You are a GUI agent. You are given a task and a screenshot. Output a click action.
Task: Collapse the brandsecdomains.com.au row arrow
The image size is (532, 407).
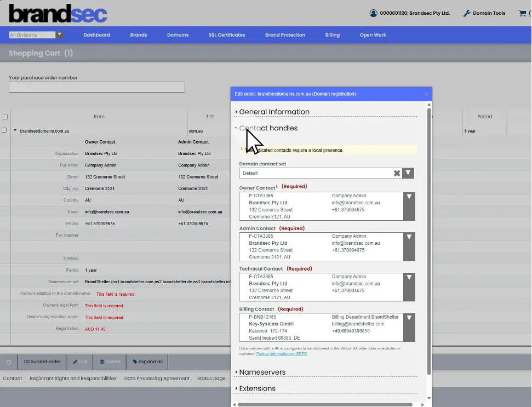tap(15, 130)
